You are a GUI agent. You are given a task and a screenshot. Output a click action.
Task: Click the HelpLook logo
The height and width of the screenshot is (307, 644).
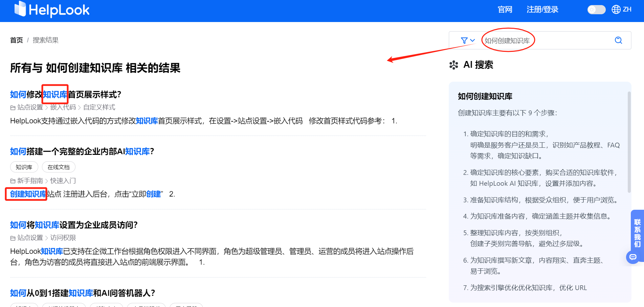click(x=52, y=10)
